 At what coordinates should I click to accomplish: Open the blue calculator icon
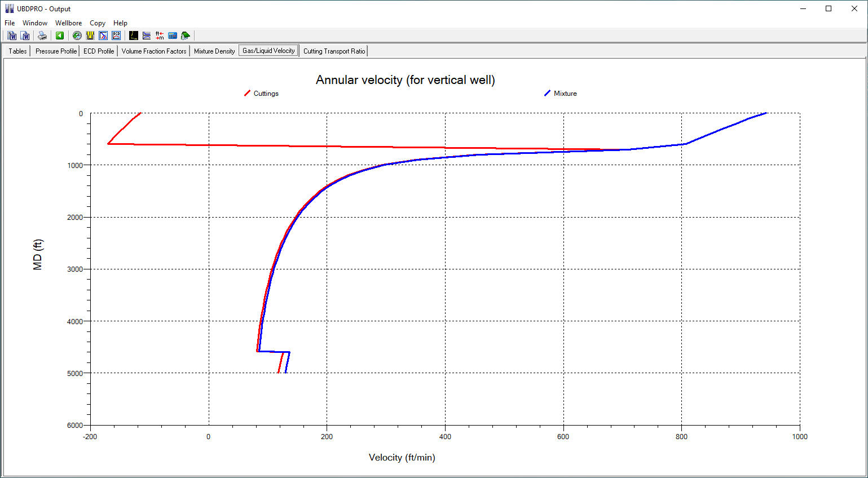coord(173,36)
